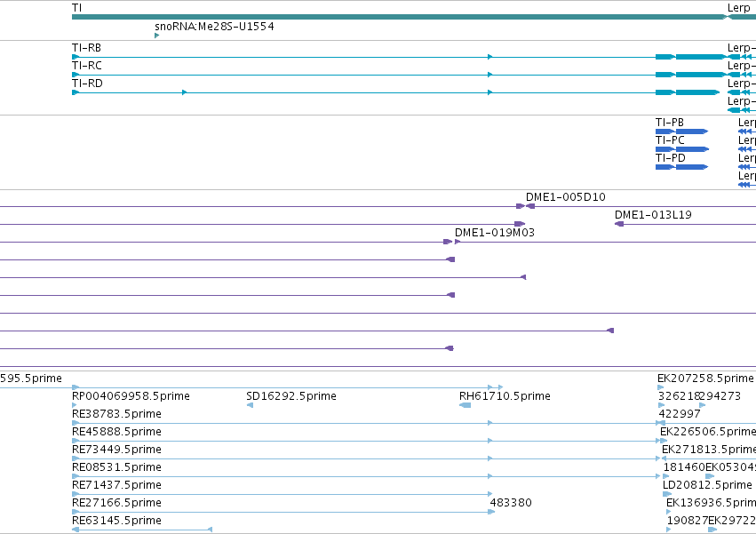Select the Tl-PC protein label
The height and width of the screenshot is (534, 756).
point(670,140)
